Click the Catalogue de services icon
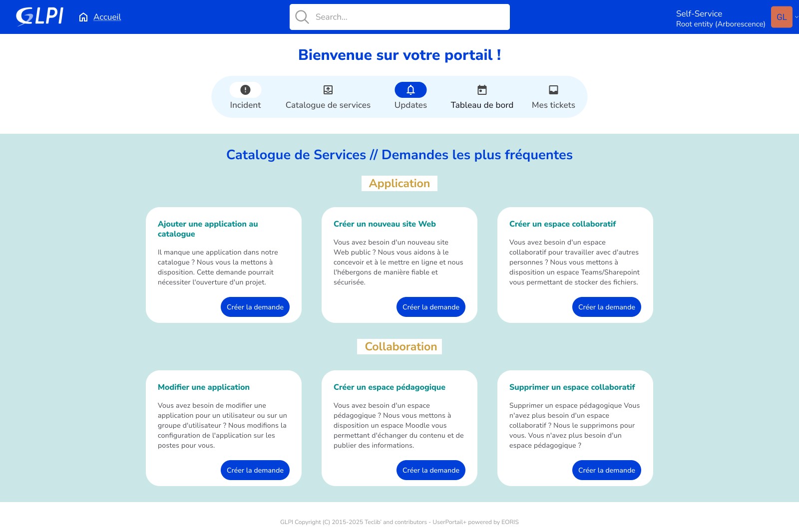799x532 pixels. tap(328, 90)
